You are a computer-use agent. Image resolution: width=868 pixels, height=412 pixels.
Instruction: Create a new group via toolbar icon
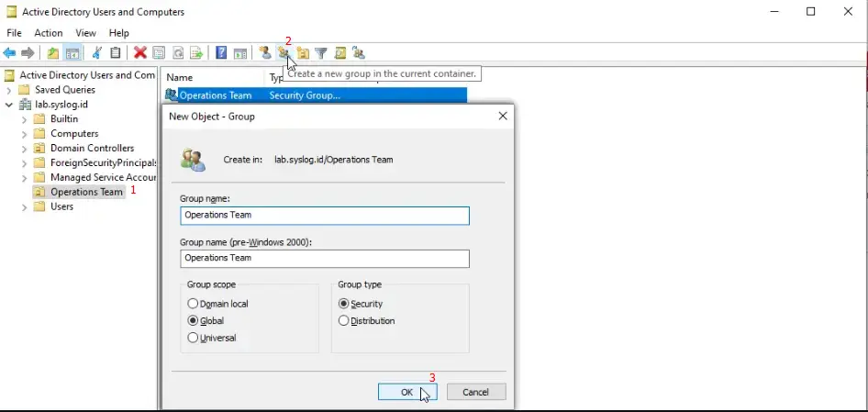pyautogui.click(x=284, y=53)
